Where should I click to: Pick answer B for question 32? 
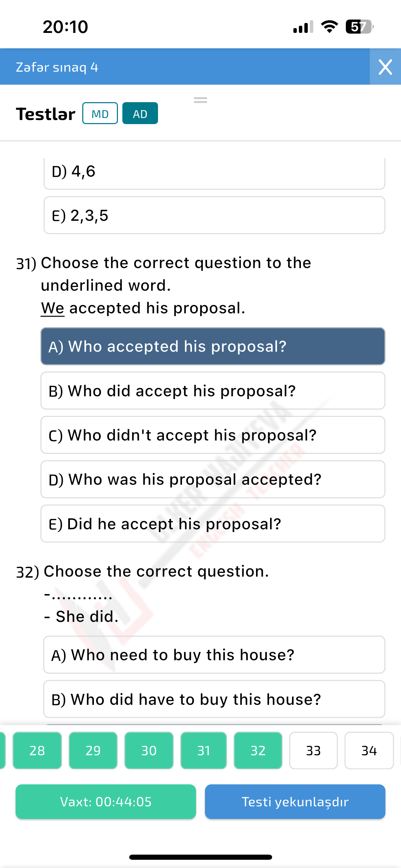coord(214,699)
